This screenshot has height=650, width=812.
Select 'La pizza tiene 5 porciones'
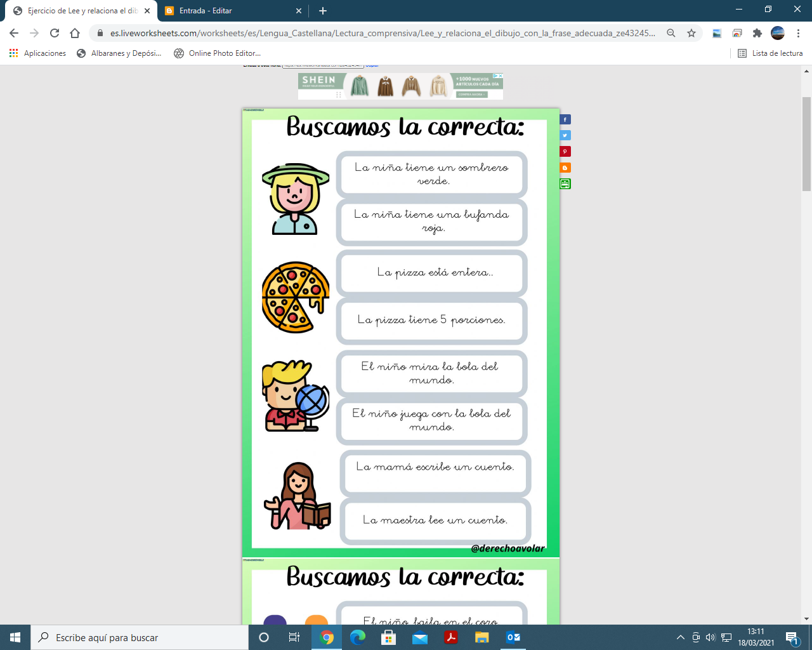[x=431, y=321]
